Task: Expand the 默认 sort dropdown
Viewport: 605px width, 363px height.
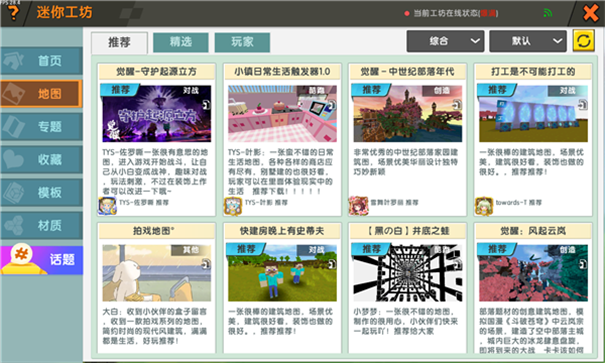Action: pos(528,41)
